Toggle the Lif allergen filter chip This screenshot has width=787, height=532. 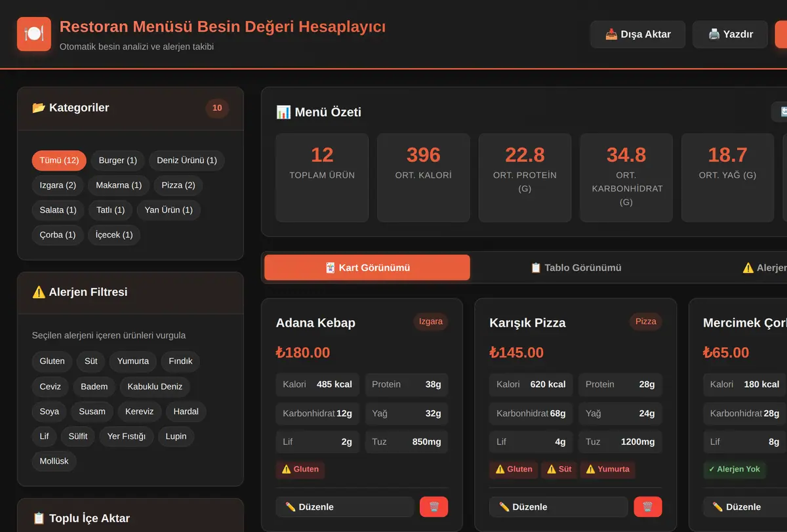coord(45,436)
